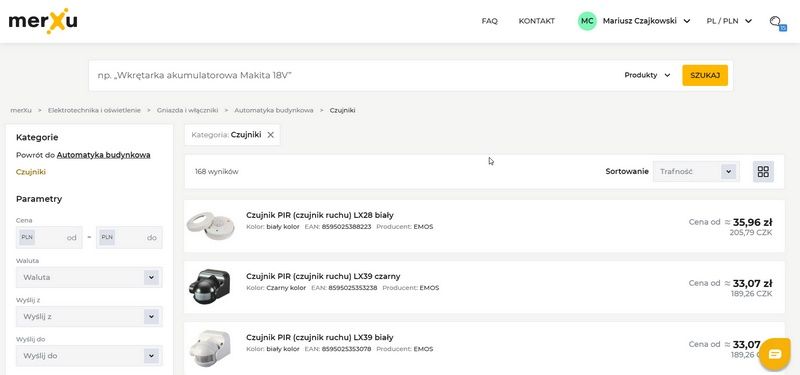Open the messages icon with badge
This screenshot has width=800, height=375.
coord(777,22)
